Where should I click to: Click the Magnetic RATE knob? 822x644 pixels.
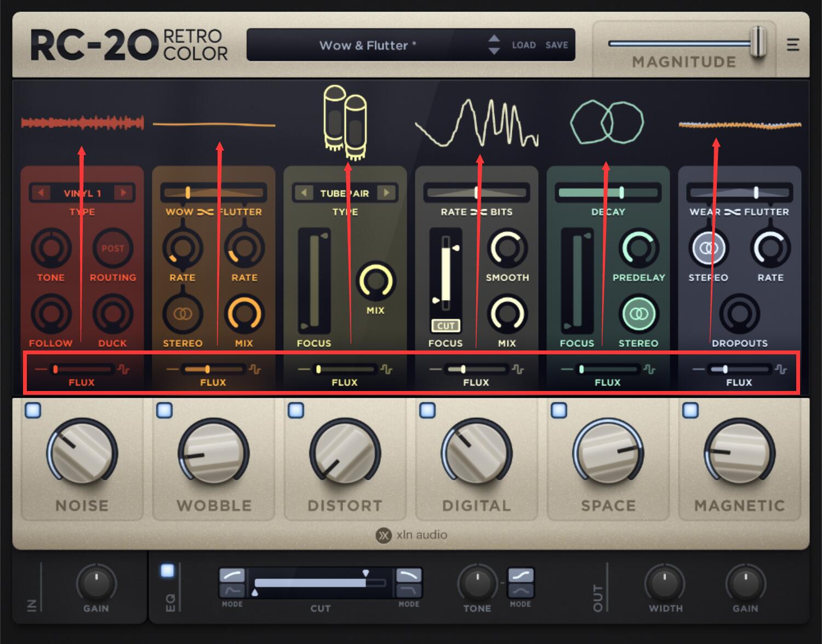point(770,249)
